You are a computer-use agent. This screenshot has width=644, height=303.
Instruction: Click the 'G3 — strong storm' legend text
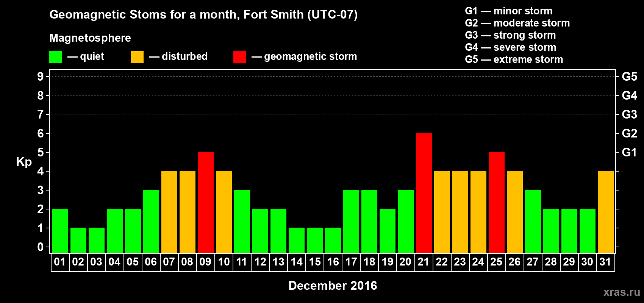point(511,35)
